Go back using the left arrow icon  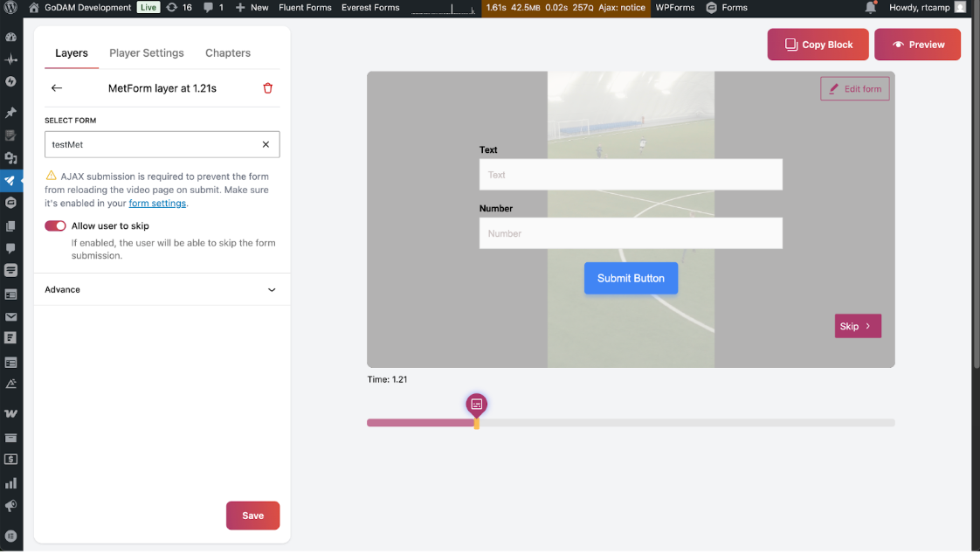[57, 88]
